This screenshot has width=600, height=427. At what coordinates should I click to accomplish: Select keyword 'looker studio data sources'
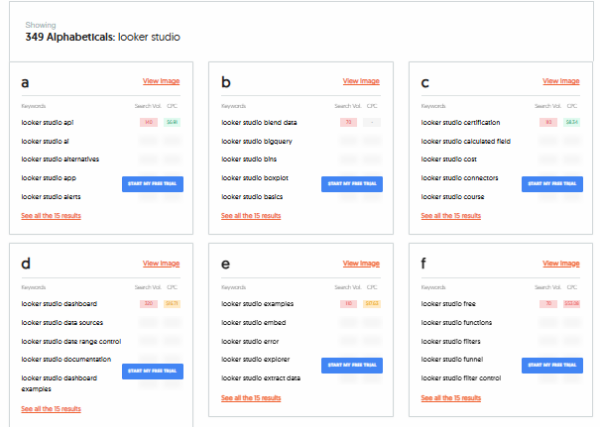coord(62,323)
